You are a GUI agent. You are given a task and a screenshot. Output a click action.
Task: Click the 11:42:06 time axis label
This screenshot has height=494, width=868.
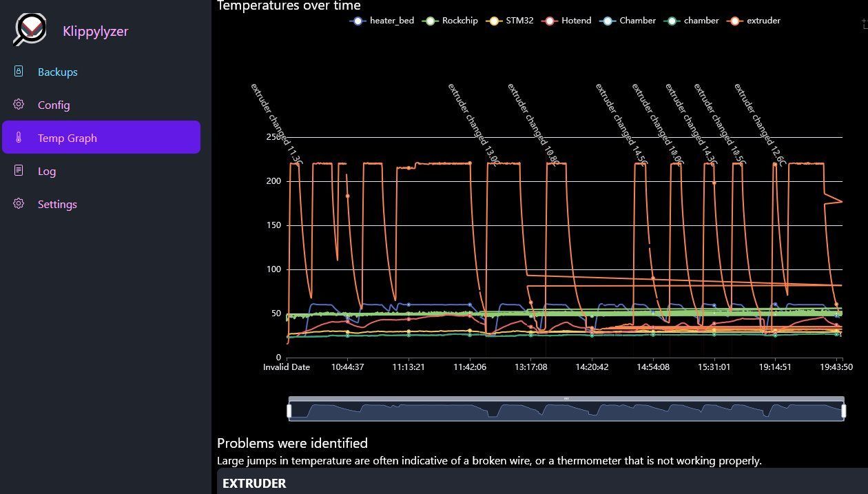470,367
